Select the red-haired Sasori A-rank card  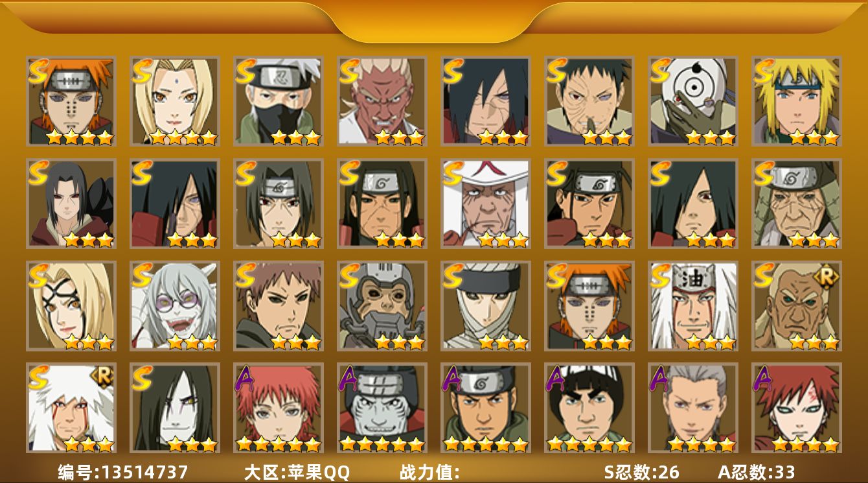click(279, 408)
